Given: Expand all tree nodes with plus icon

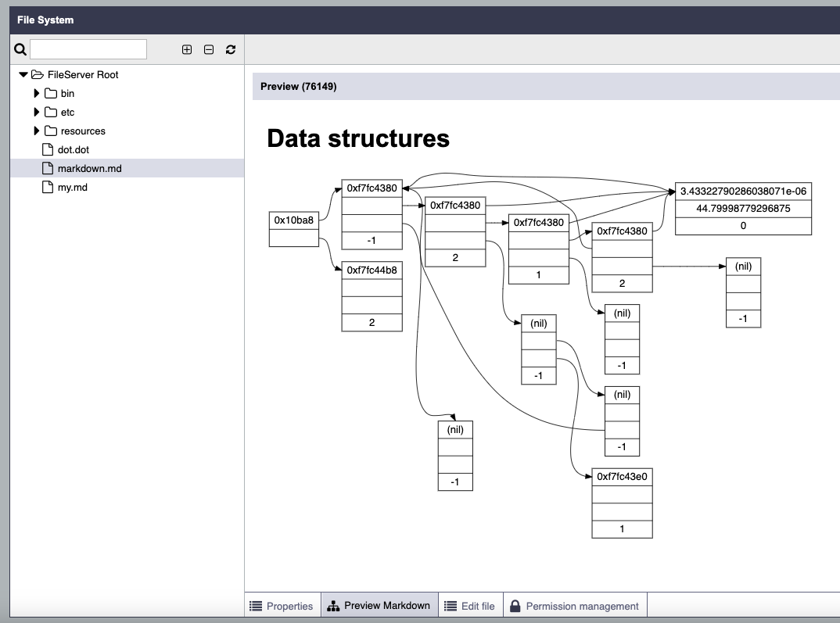Looking at the screenshot, I should (187, 49).
